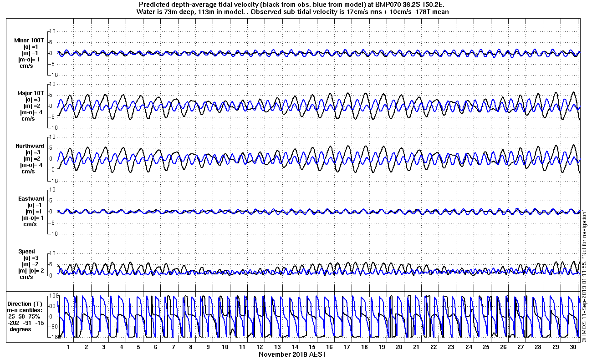Click "|m| =2" in the Northward panel
Screen dimensions: 592x364
point(33,159)
